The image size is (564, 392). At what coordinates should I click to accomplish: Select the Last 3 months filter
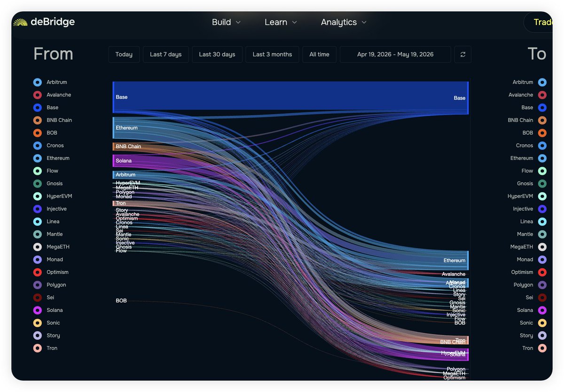(x=272, y=55)
